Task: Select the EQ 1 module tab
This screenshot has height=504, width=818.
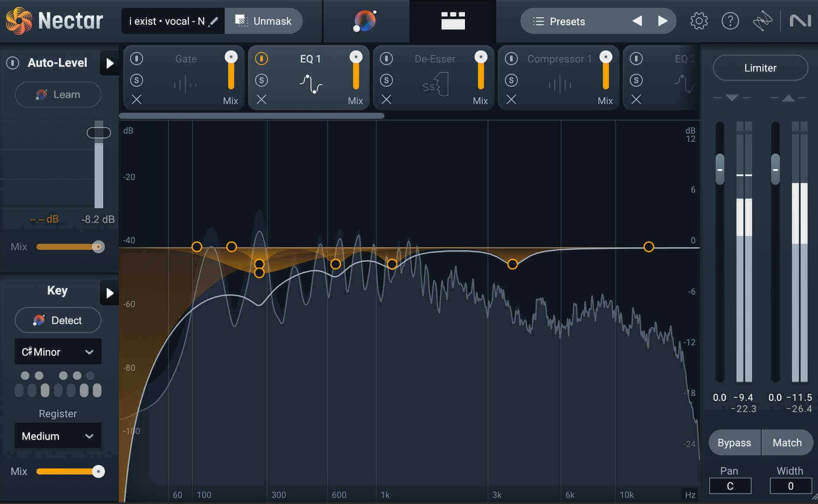Action: [x=309, y=77]
